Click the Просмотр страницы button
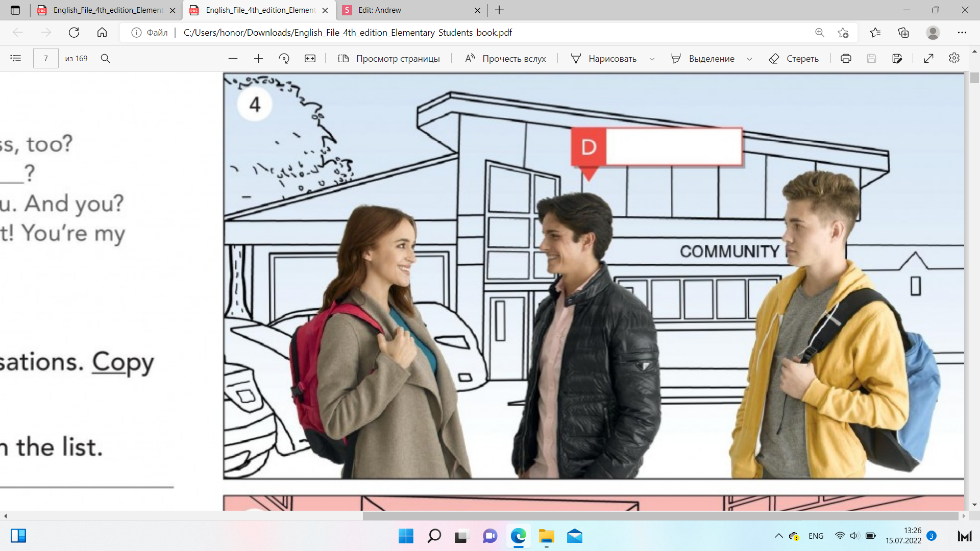Viewport: 980px width, 551px height. point(389,59)
